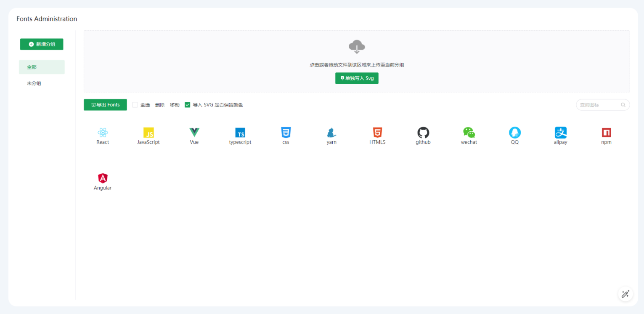Select the JavaScript icon
This screenshot has height=314, width=644.
(148, 133)
